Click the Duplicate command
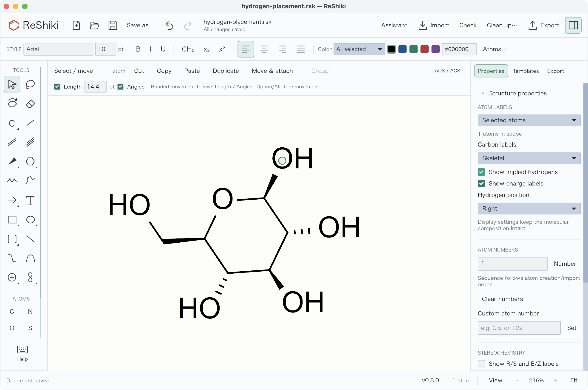 coord(226,71)
